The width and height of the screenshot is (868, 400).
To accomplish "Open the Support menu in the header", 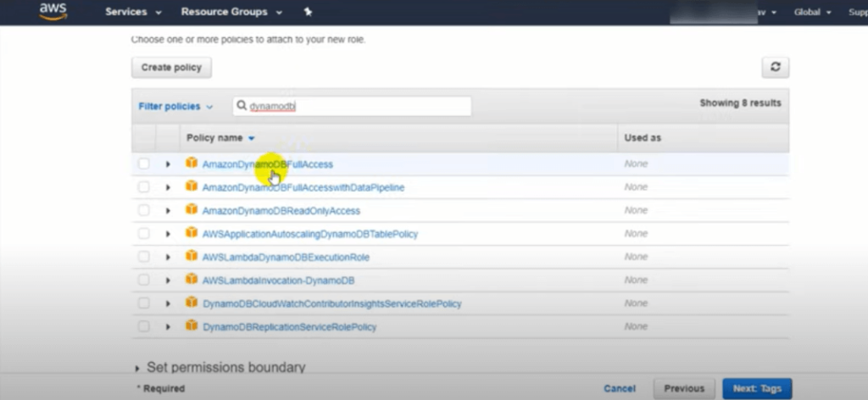I will (858, 12).
